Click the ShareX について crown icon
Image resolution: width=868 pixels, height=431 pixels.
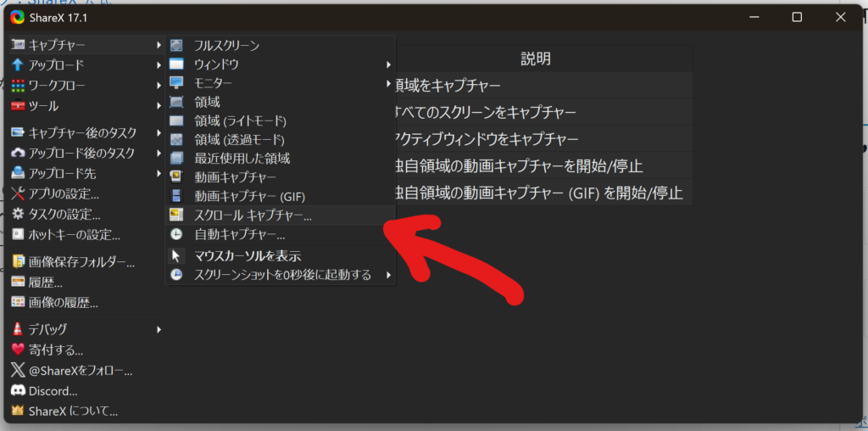point(18,411)
